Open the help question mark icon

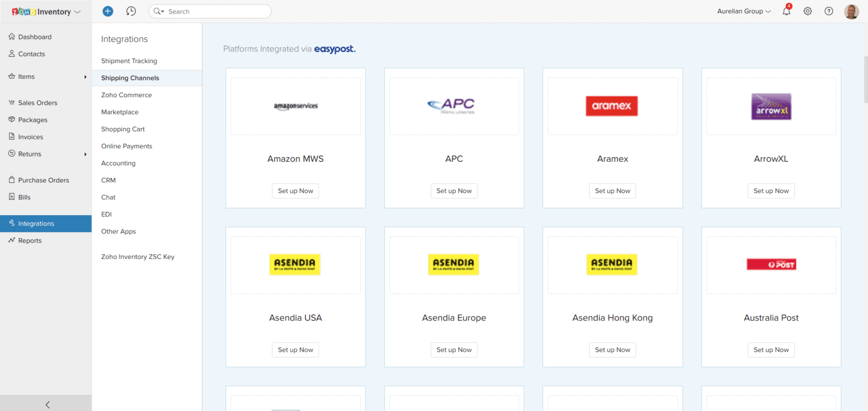829,11
